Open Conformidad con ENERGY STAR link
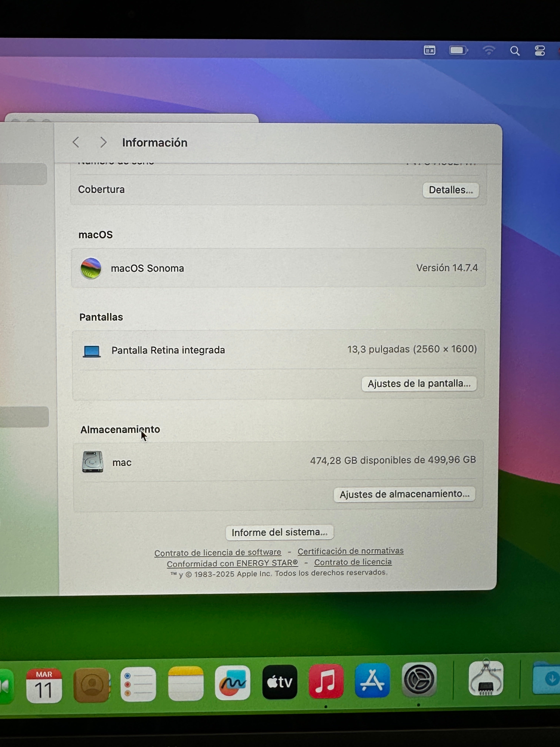 click(x=232, y=563)
